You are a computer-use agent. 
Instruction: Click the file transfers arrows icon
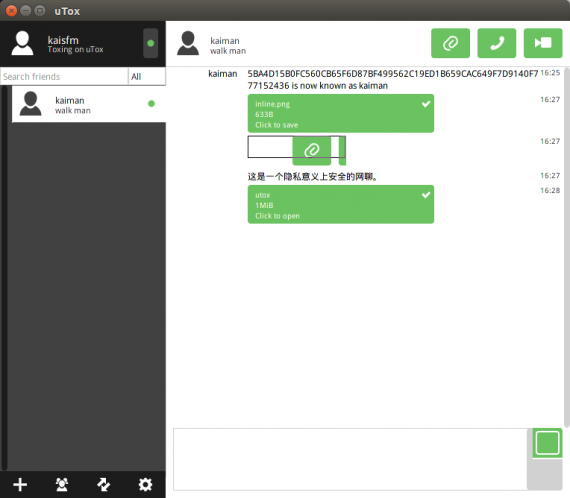[x=104, y=485]
